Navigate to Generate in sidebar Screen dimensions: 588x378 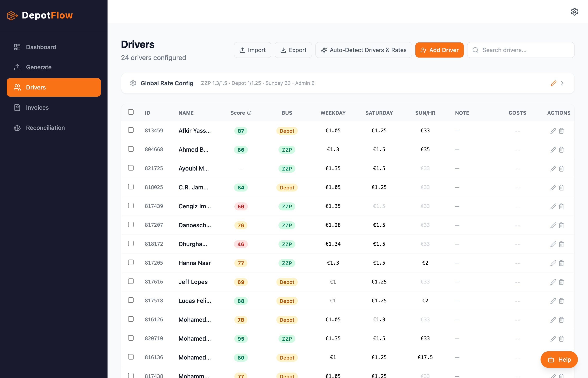(39, 67)
